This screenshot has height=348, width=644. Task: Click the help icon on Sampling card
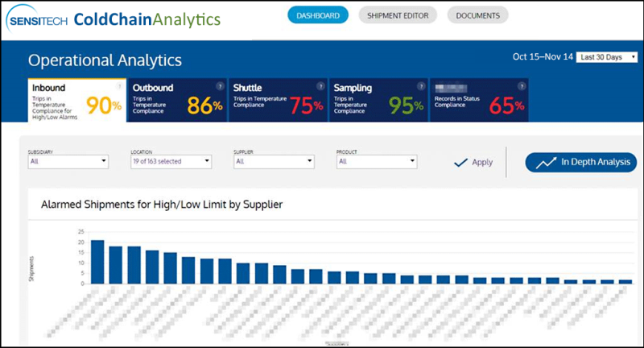point(421,86)
